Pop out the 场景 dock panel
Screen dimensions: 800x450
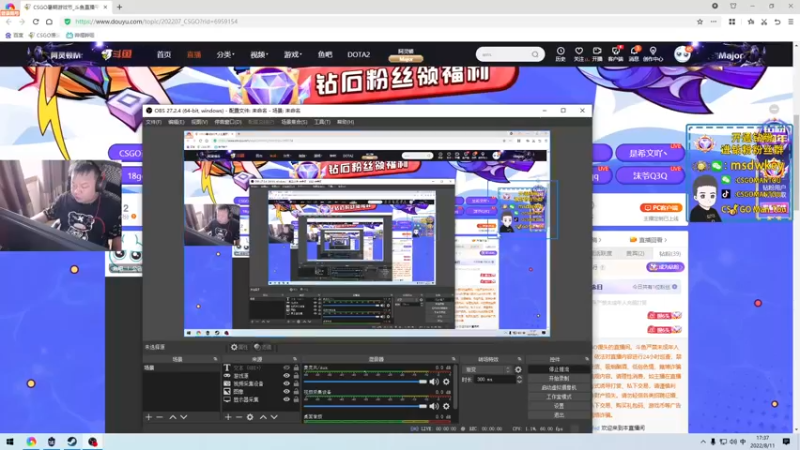coord(215,359)
